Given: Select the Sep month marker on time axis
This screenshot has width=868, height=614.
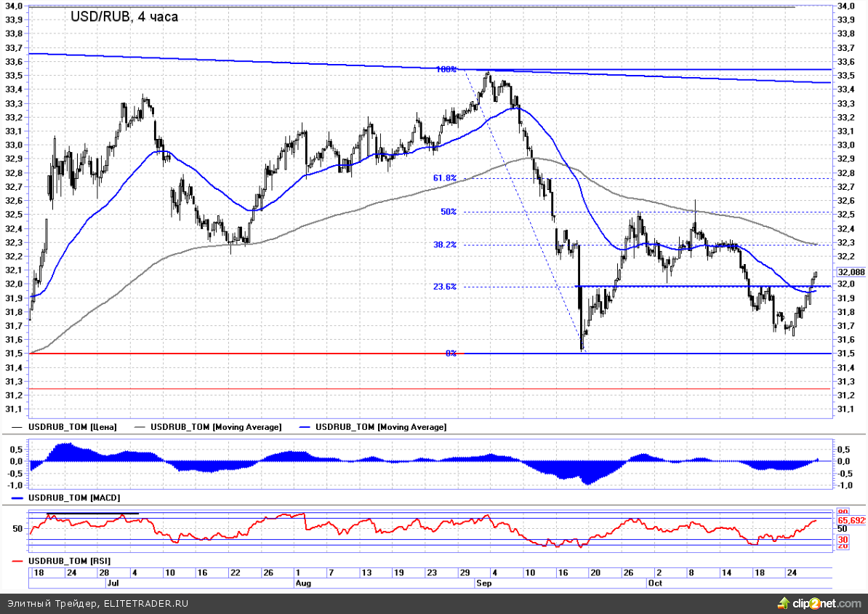Looking at the screenshot, I should click(x=483, y=583).
